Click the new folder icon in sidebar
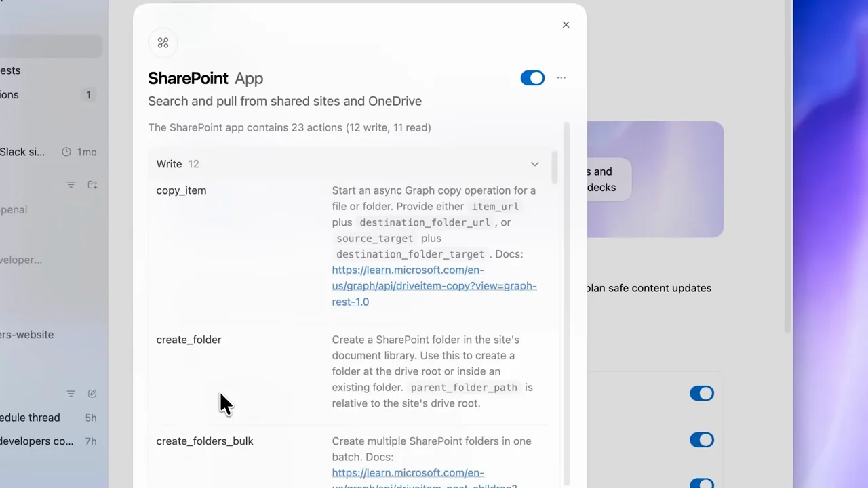868x488 pixels. (x=92, y=185)
